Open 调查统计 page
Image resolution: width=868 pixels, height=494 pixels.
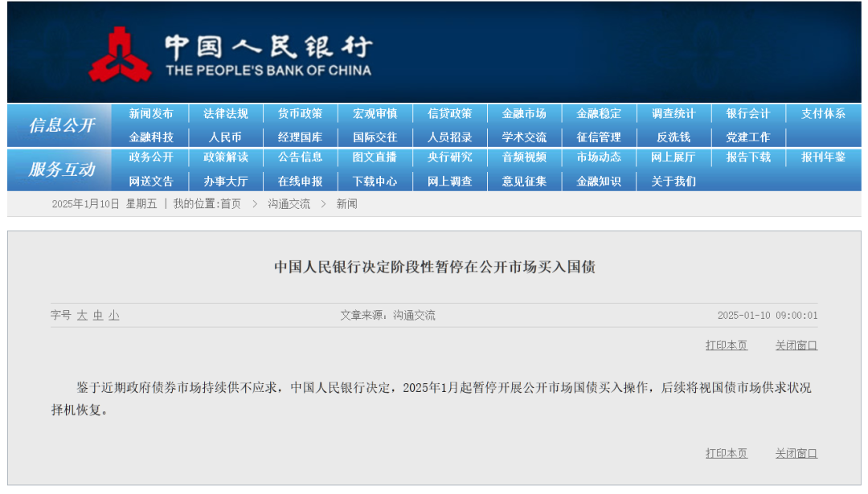pos(674,113)
